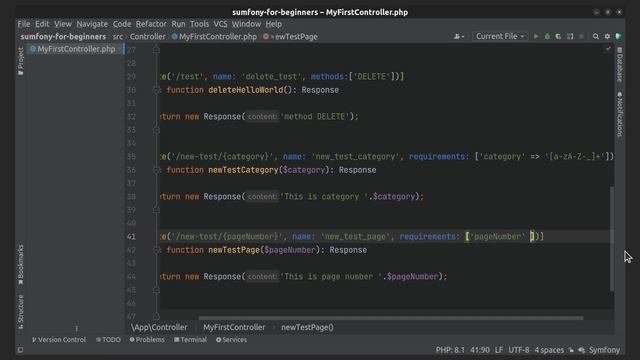Run the current file with green play icon
Image resolution: width=640 pixels, height=360 pixels.
[536, 36]
